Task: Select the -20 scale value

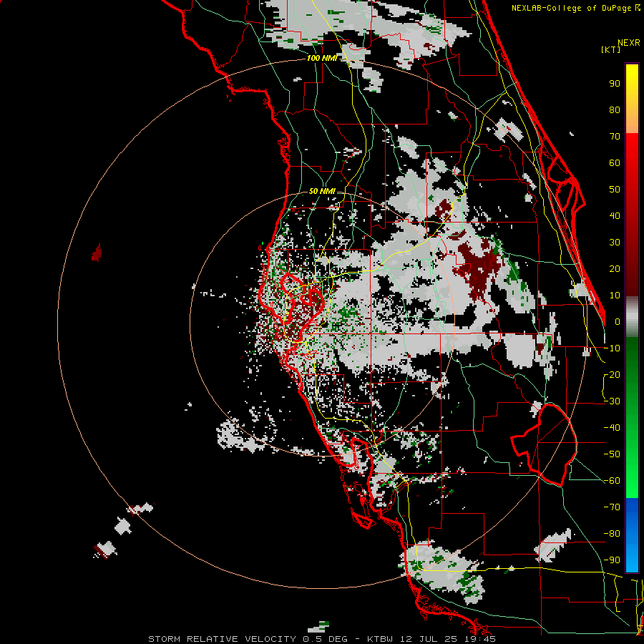Action: click(x=612, y=375)
